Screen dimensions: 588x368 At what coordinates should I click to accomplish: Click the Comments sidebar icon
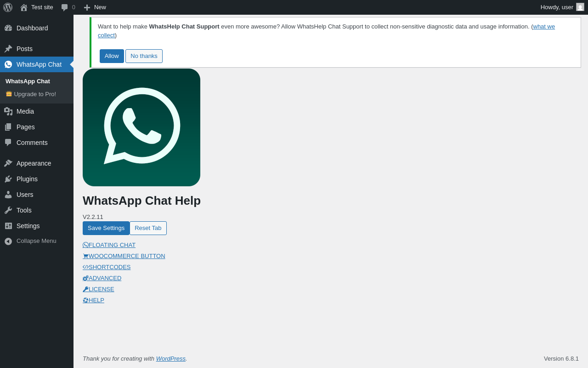8,143
